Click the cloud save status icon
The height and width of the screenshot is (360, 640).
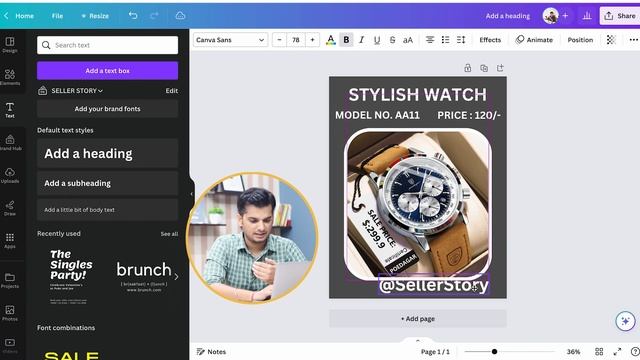pyautogui.click(x=180, y=16)
